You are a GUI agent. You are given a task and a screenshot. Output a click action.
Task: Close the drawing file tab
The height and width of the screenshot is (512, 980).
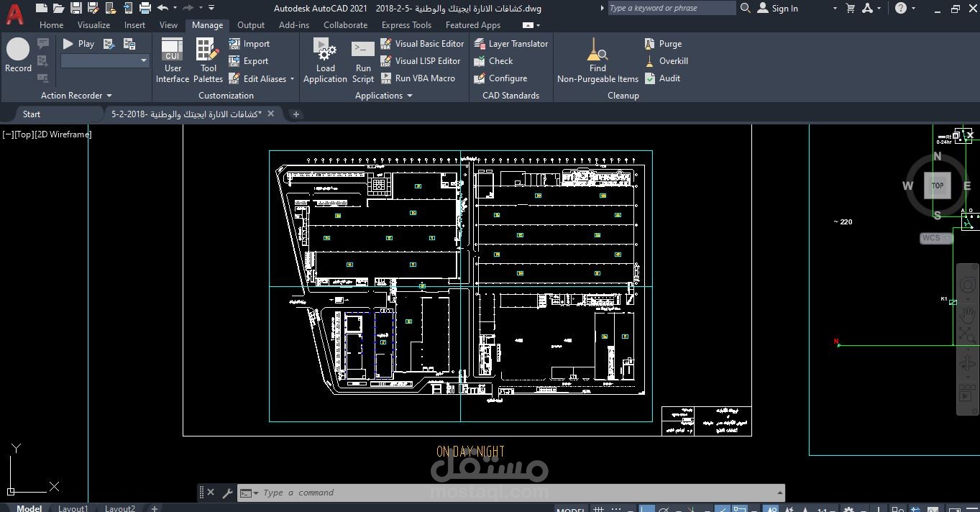pyautogui.click(x=270, y=114)
